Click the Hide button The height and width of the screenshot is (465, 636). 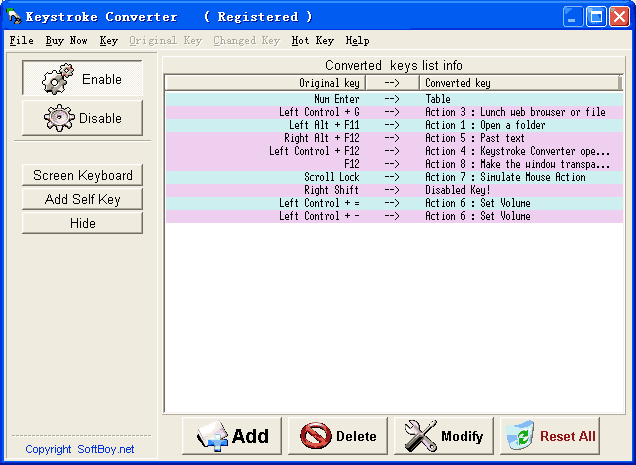point(82,223)
